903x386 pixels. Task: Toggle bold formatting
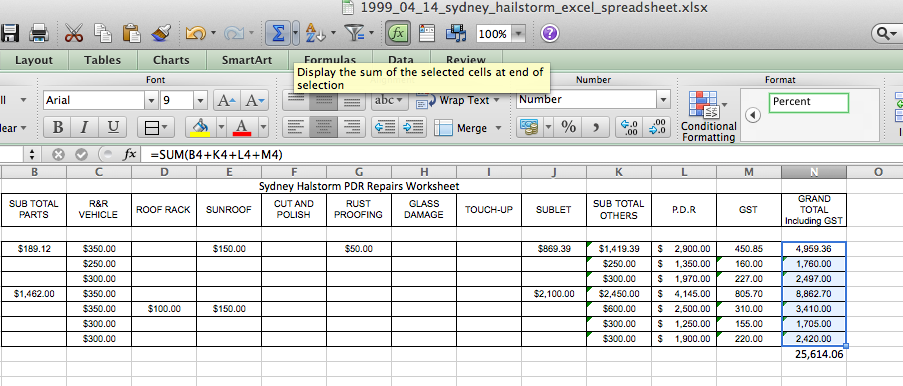click(58, 127)
